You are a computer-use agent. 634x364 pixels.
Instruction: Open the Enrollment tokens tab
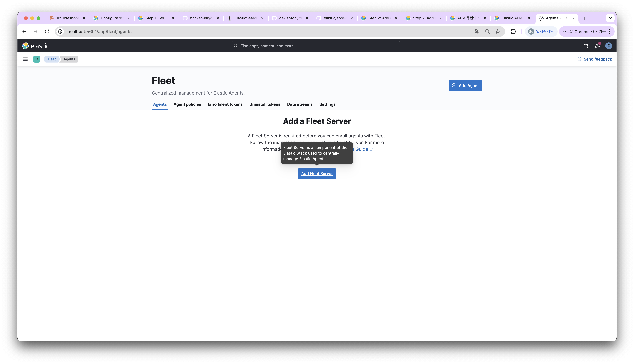point(225,104)
